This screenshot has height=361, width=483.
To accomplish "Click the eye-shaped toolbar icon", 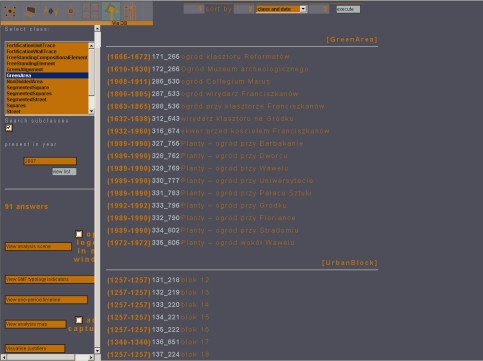I will click(x=51, y=11).
